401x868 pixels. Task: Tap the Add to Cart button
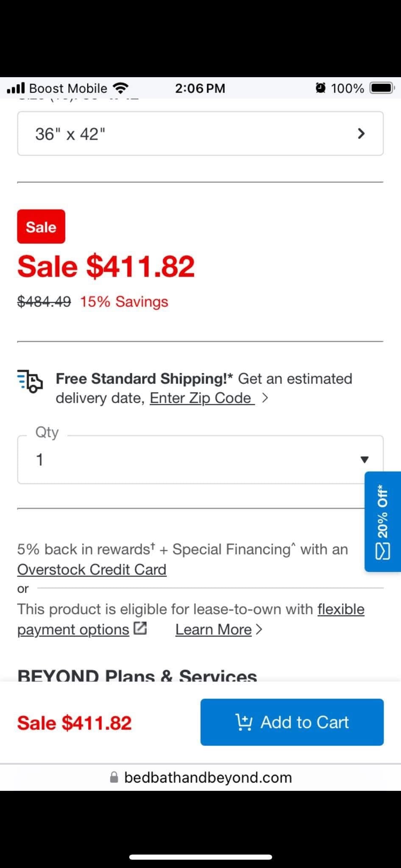click(292, 722)
